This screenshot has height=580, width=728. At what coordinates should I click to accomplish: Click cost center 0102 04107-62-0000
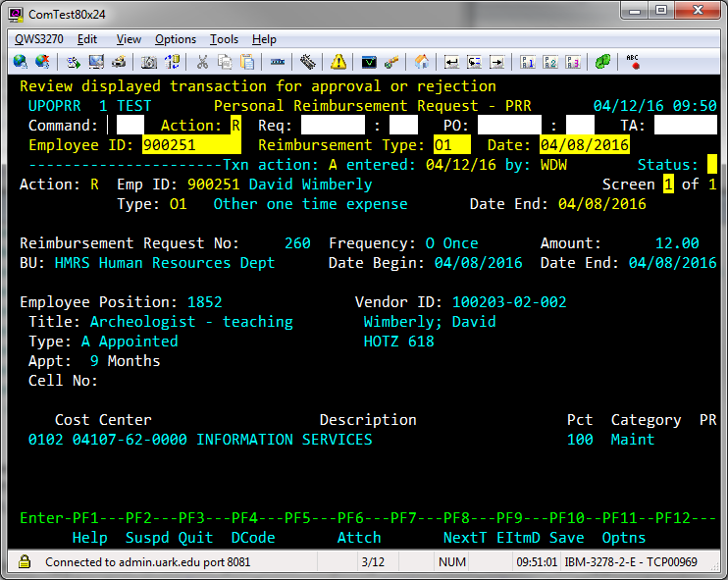tap(108, 440)
